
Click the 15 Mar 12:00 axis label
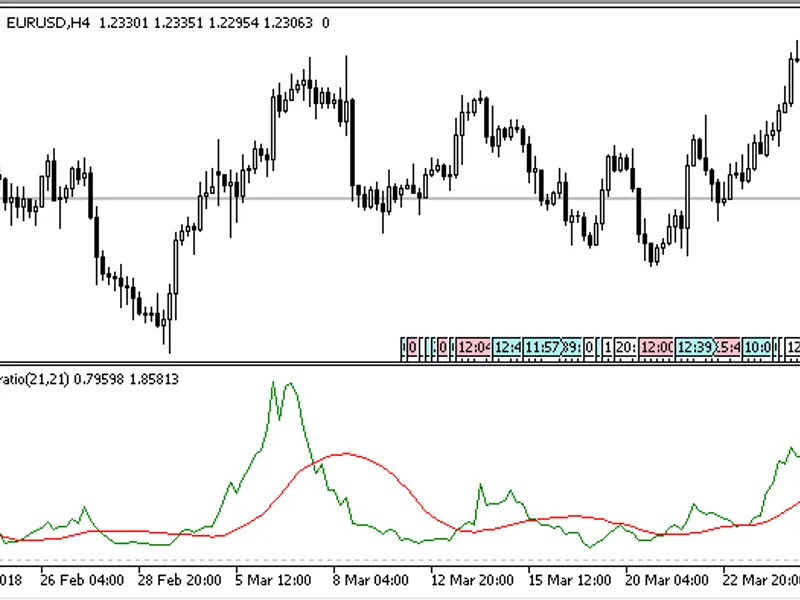point(569,580)
